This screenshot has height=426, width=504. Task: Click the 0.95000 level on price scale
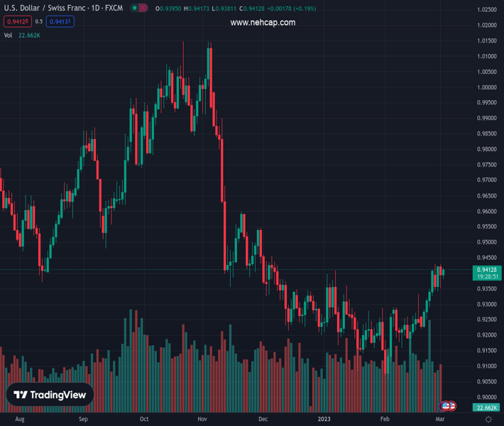click(x=486, y=242)
